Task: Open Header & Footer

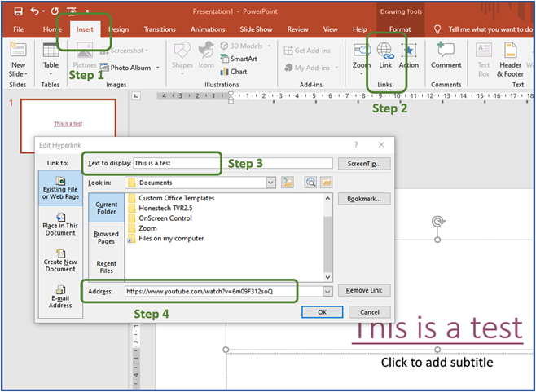Action: [510, 59]
